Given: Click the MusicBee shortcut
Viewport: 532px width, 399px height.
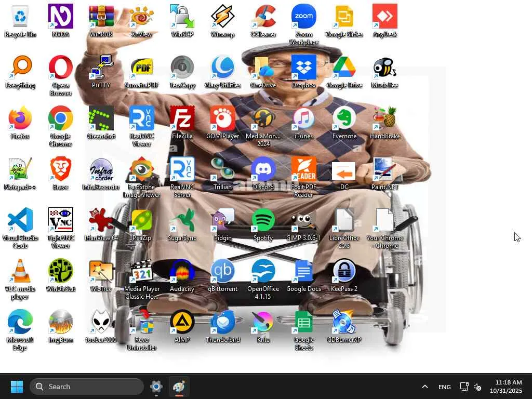Looking at the screenshot, I should pyautogui.click(x=385, y=72).
